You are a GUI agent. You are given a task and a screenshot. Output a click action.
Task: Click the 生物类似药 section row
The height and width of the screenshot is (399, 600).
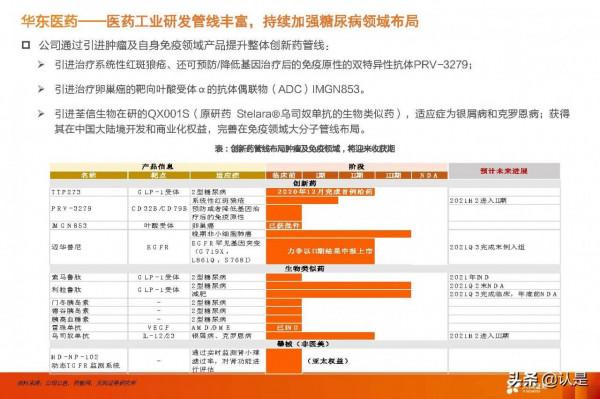point(305,269)
